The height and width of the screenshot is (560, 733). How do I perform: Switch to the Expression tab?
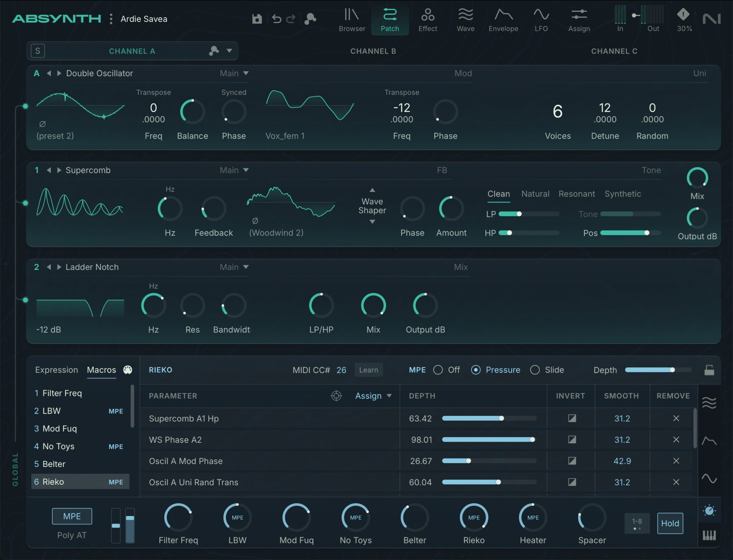point(57,370)
